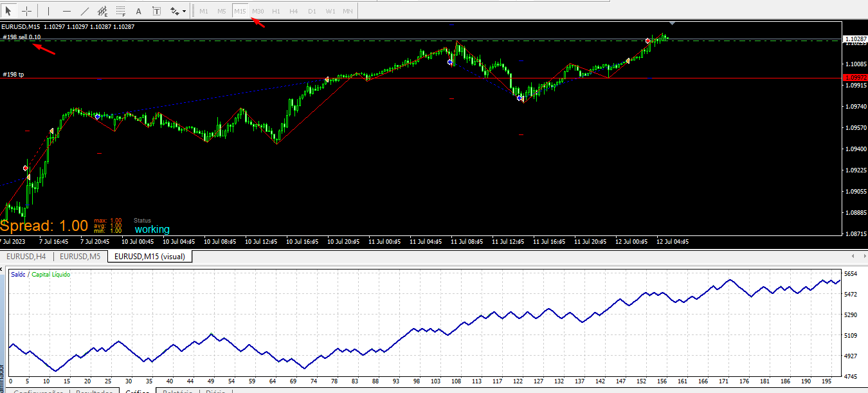Click the chart shift triangle marker
The width and height of the screenshot is (868, 393).
point(672,24)
